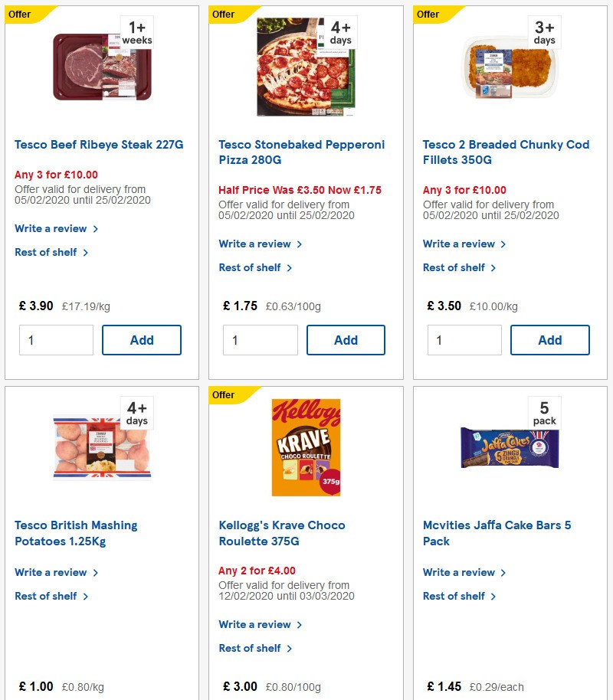The width and height of the screenshot is (613, 700).
Task: Click quantity input for Pepperoni Pizza
Action: point(261,339)
